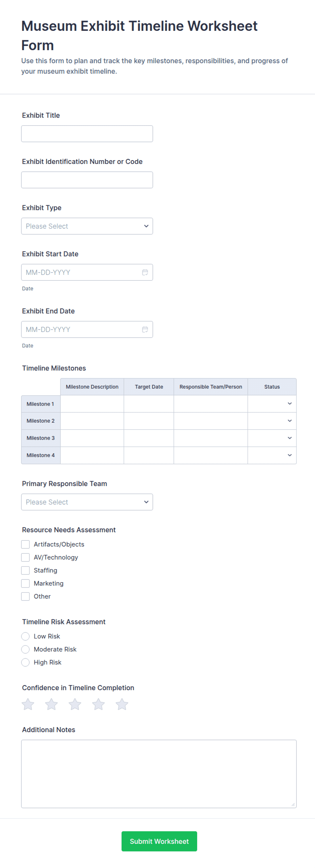The height and width of the screenshot is (868, 315).
Task: Open the Exhibit Start Date calendar icon
Action: pos(145,272)
